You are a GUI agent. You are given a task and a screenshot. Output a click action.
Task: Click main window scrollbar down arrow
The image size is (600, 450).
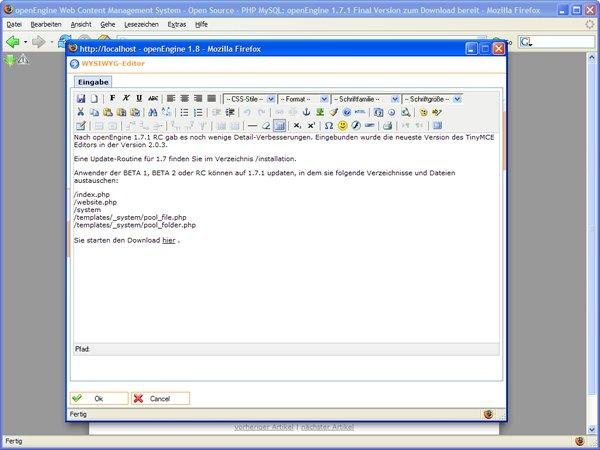point(592,429)
